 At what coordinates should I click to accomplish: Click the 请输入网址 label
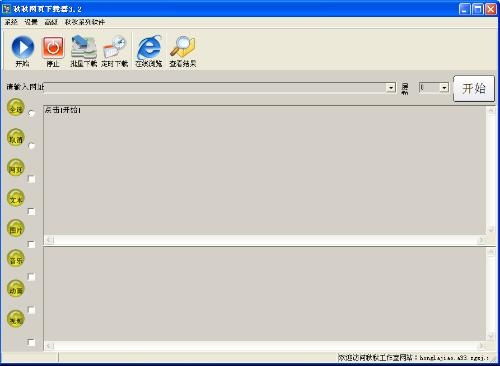(25, 87)
